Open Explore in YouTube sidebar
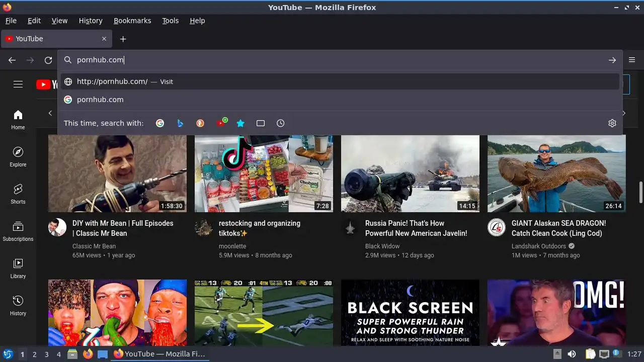The height and width of the screenshot is (362, 644). coord(18,157)
